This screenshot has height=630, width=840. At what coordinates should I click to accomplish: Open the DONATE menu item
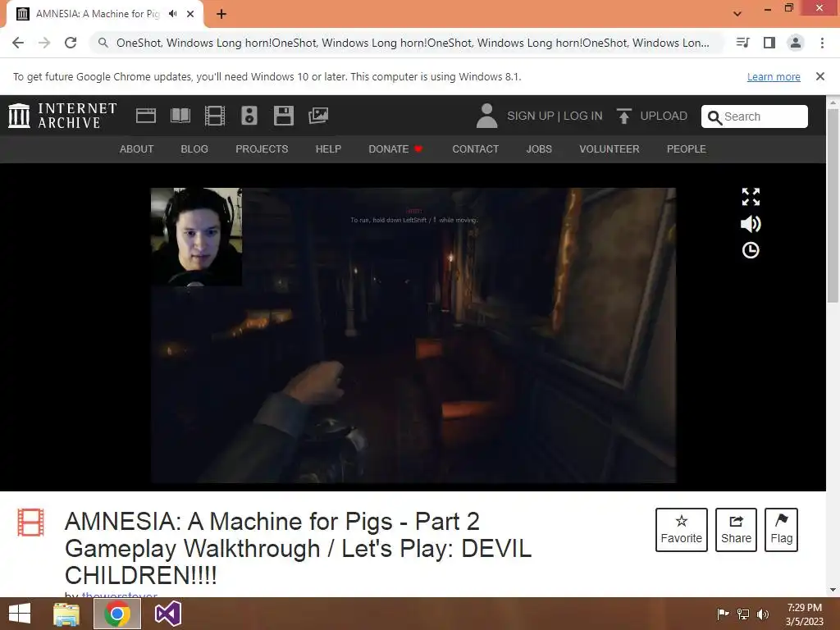[x=395, y=149]
